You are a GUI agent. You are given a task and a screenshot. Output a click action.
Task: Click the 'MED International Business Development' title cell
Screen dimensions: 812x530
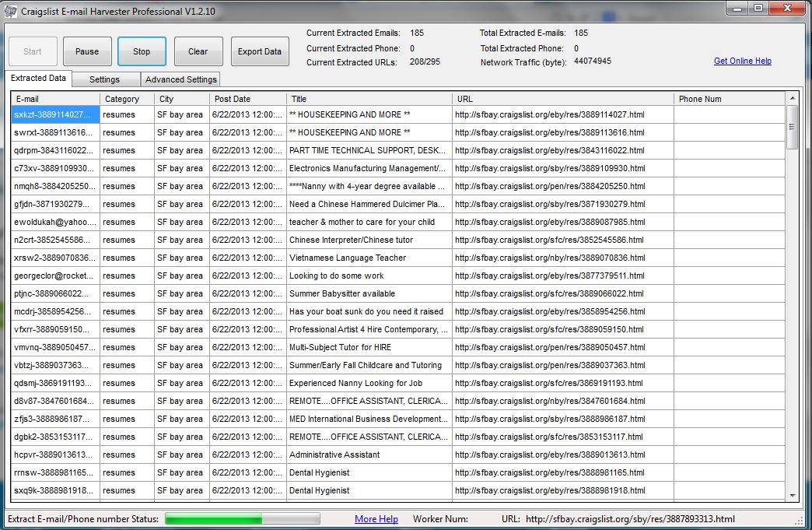(x=369, y=419)
